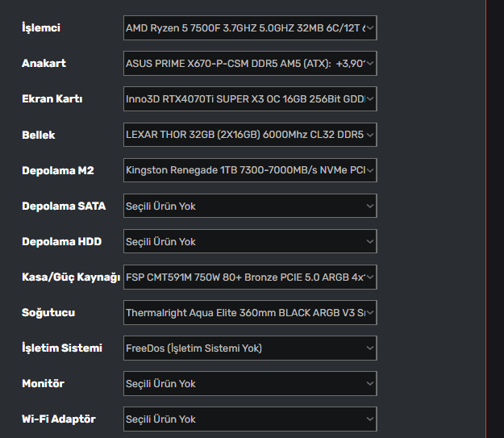Click the chevron arrow in the İşlemci field
This screenshot has height=438, width=504.
[x=370, y=28]
